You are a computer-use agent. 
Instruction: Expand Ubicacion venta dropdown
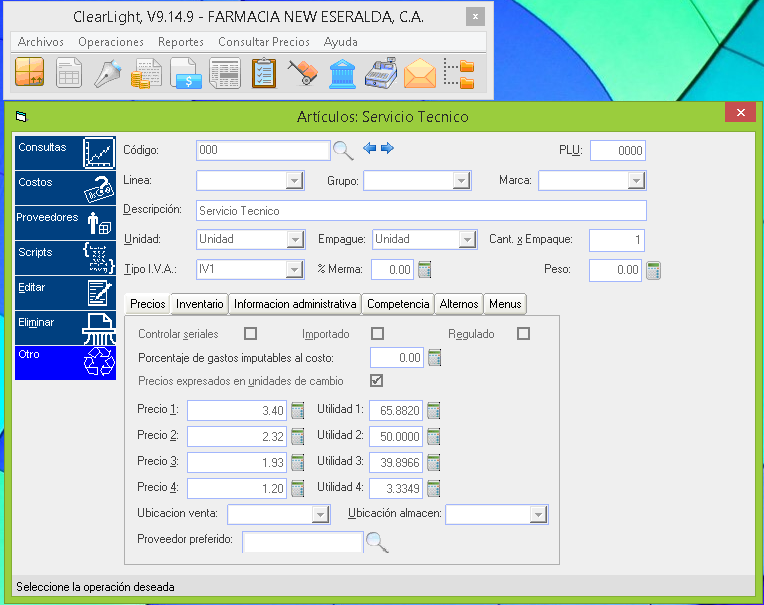coord(320,514)
